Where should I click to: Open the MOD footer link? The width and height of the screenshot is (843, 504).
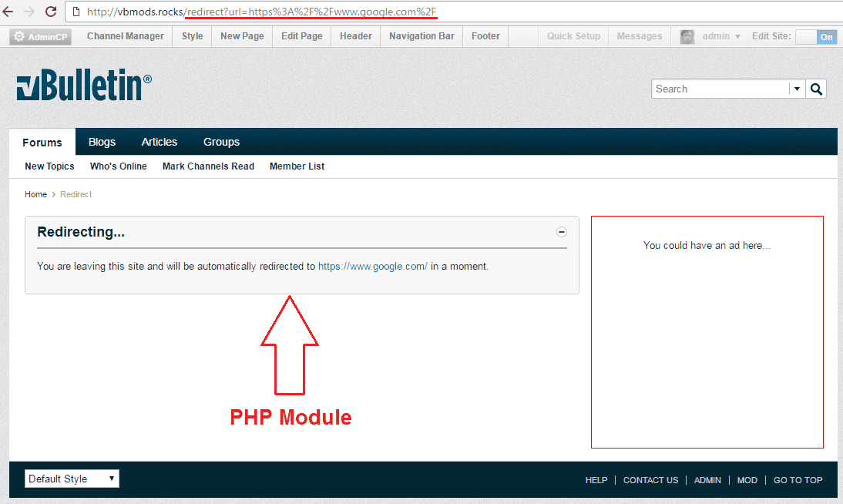747,480
